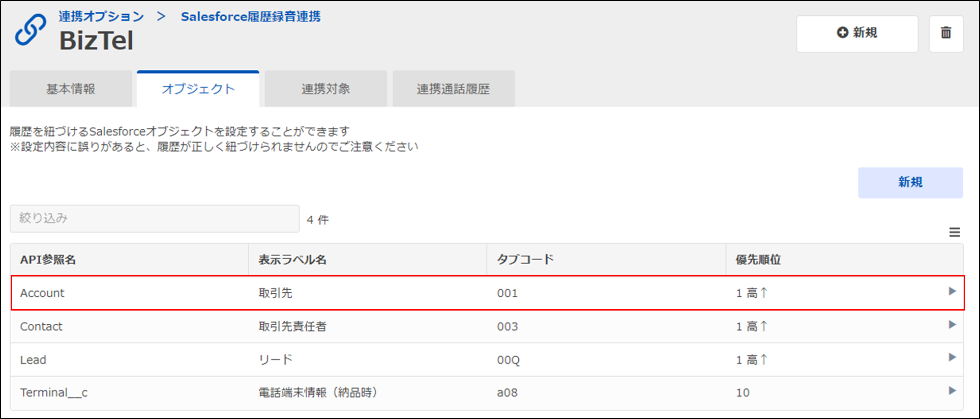Sort by 表示ラベル名 column header
The width and height of the screenshot is (980, 419).
292,260
